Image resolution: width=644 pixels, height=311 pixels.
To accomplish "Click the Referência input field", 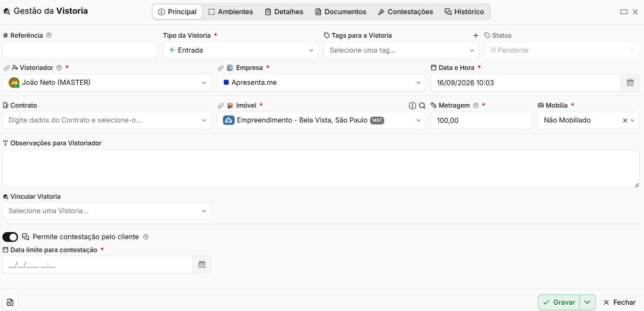I will (x=80, y=51).
